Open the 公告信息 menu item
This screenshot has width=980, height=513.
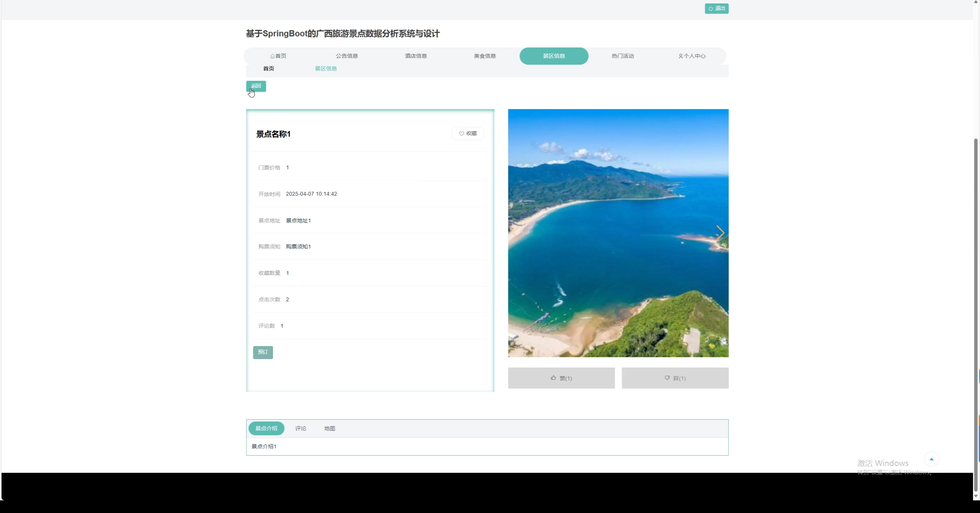coord(347,56)
